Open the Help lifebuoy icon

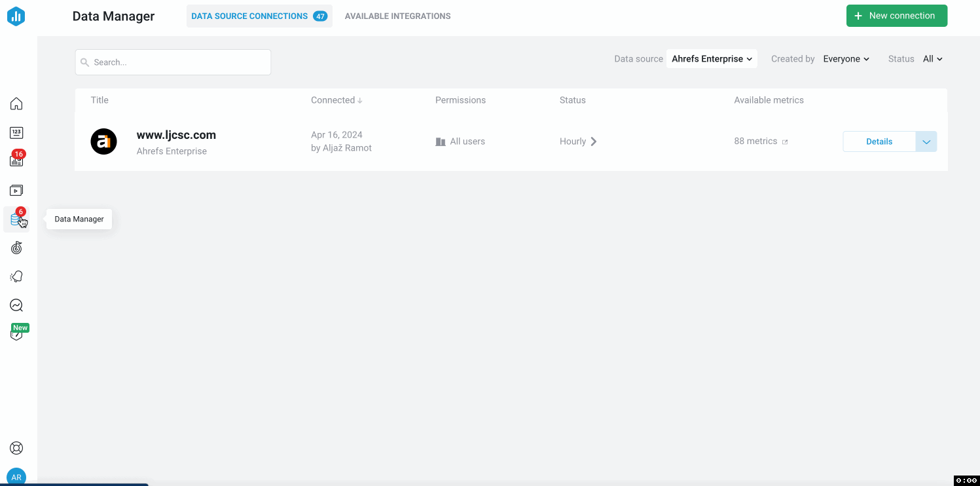tap(16, 448)
